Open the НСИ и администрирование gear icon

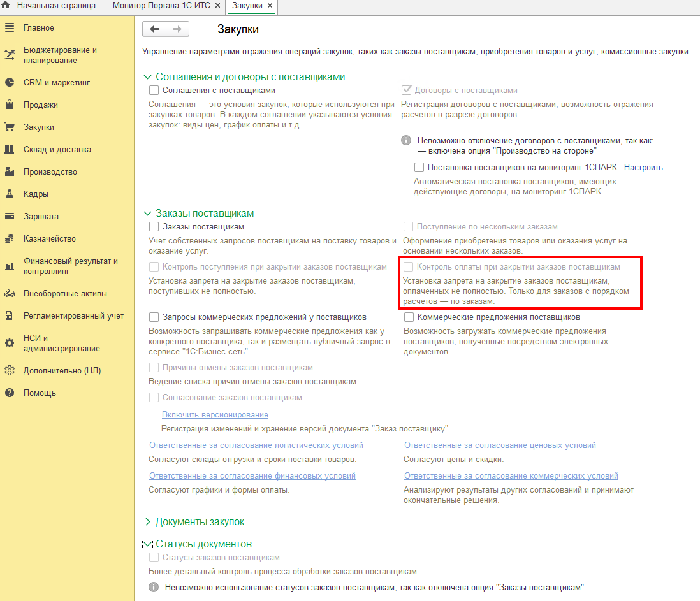click(x=10, y=343)
